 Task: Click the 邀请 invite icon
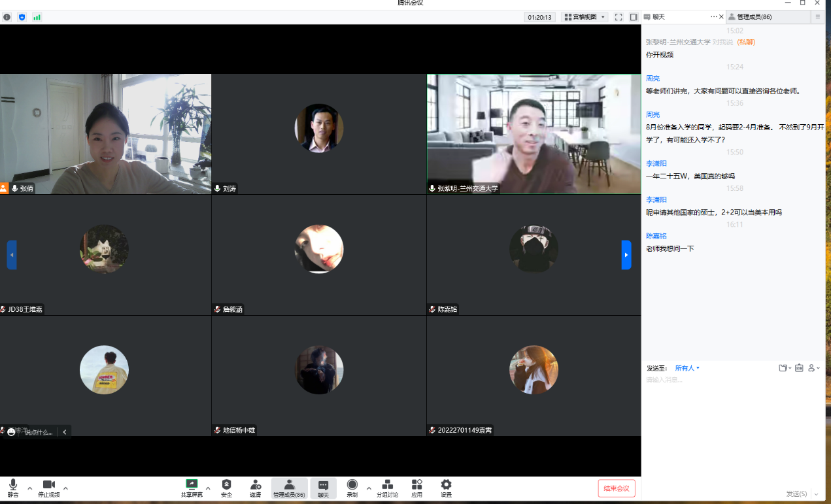click(x=255, y=488)
